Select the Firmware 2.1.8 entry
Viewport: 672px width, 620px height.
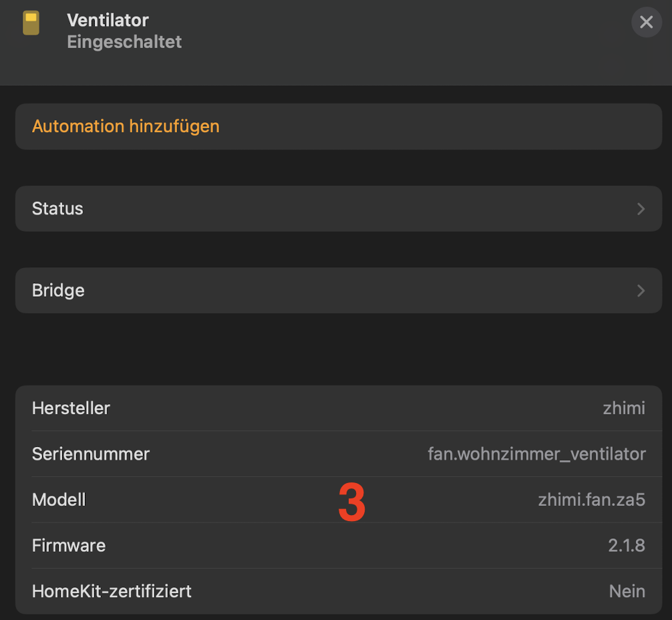tap(339, 545)
